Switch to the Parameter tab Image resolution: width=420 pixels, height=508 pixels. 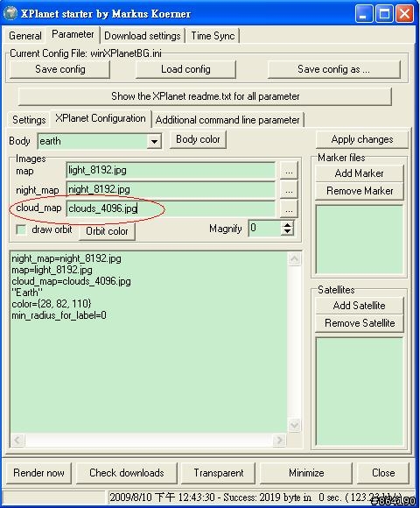[73, 34]
